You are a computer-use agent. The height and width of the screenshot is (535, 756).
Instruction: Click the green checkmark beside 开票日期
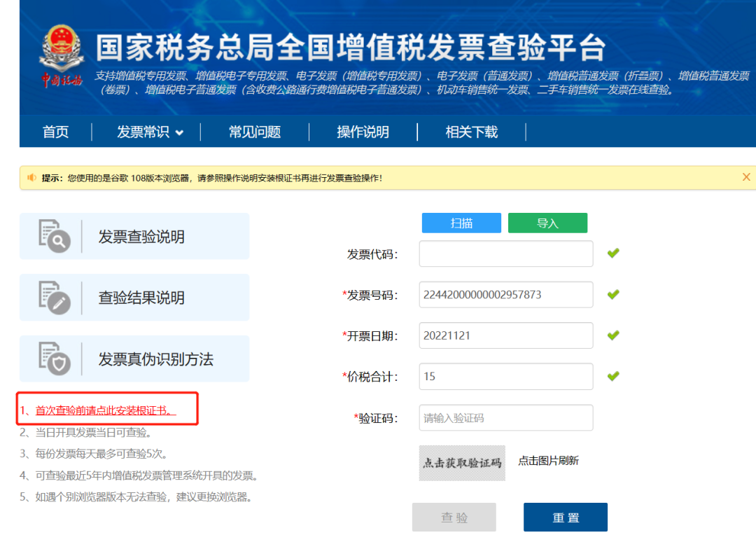pyautogui.click(x=613, y=335)
